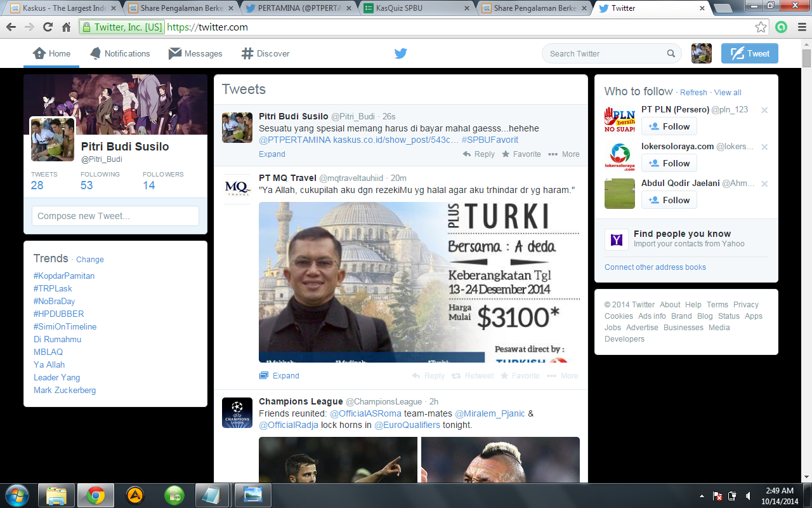Open the @PTPERTAMINA mention link

click(295, 140)
